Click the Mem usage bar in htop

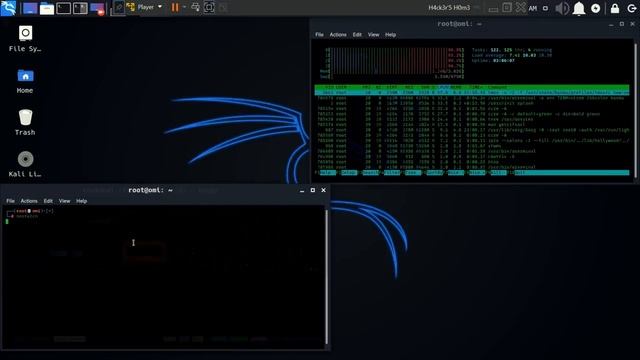click(x=392, y=71)
